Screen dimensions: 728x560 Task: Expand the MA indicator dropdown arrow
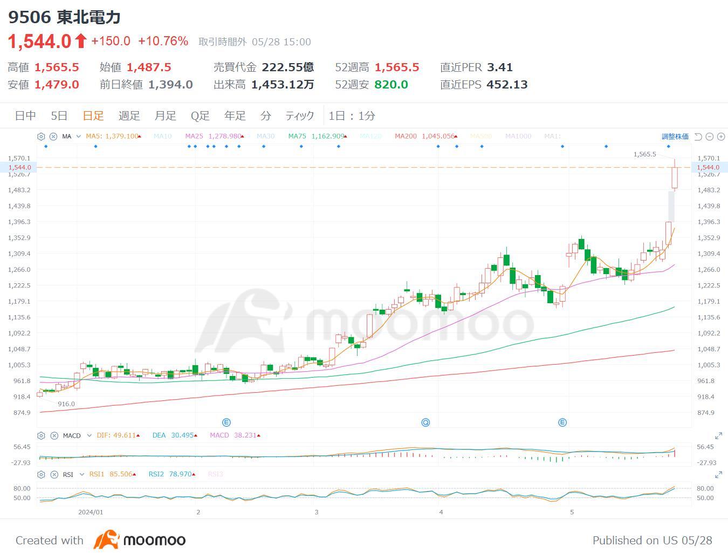pyautogui.click(x=79, y=136)
